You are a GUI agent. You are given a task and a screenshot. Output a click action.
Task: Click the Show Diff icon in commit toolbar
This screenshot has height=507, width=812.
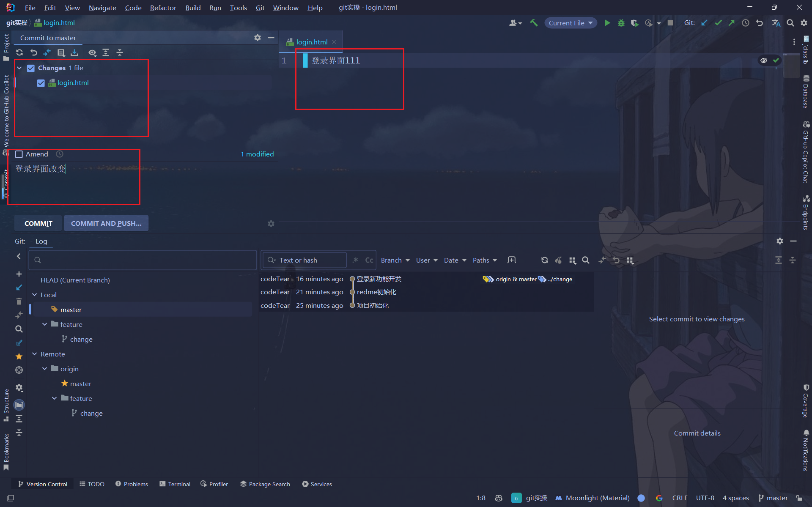[x=47, y=52]
